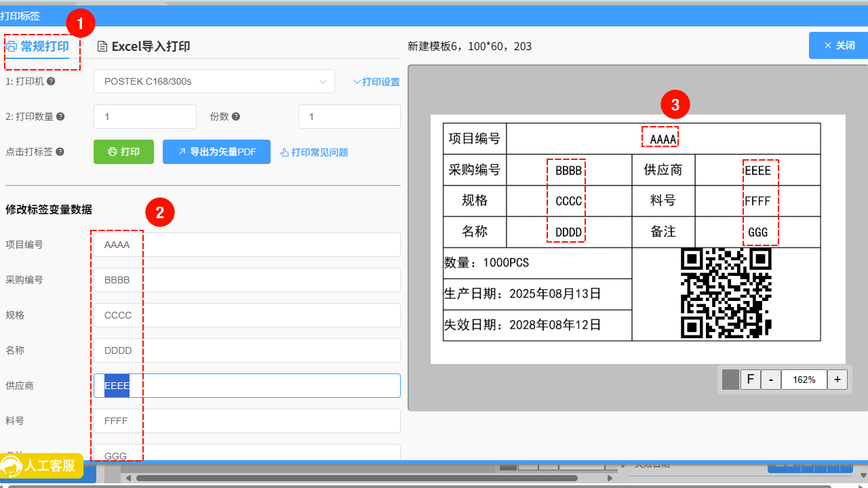Click 采购编号 cell in label preview table

pos(475,170)
